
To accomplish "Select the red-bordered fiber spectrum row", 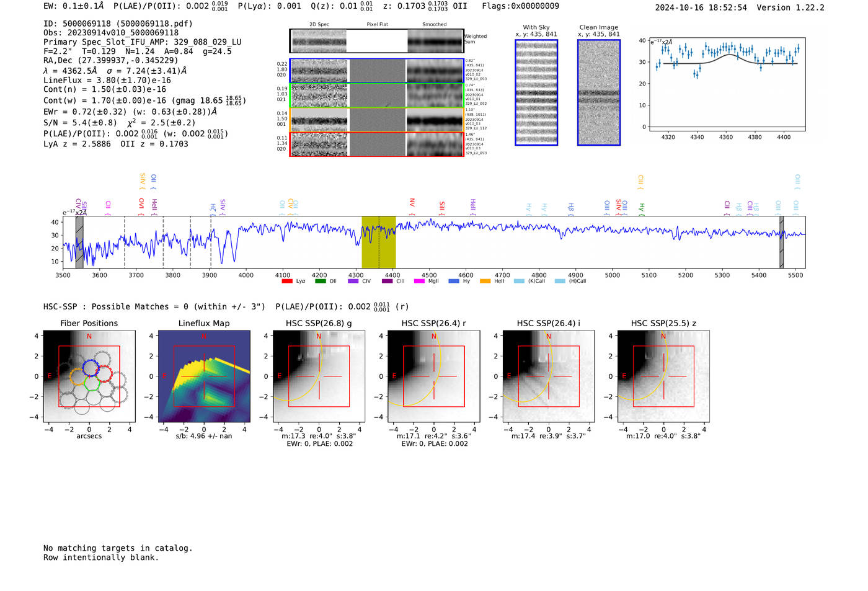I will (x=377, y=144).
